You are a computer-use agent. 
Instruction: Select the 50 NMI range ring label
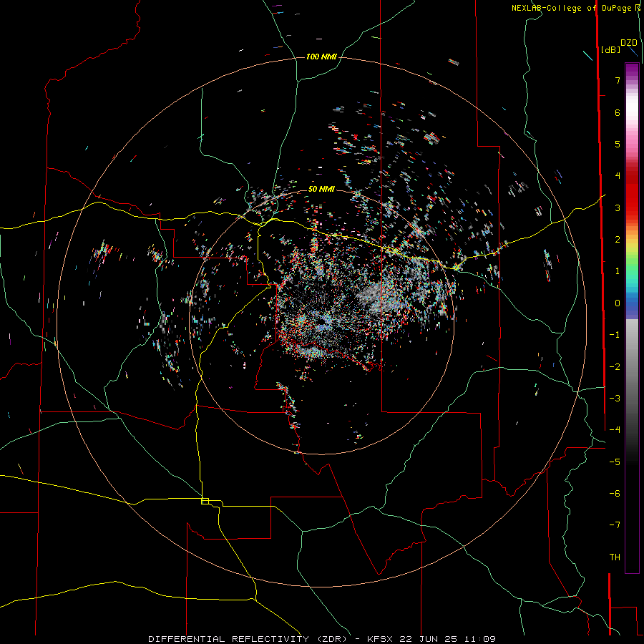click(x=321, y=189)
